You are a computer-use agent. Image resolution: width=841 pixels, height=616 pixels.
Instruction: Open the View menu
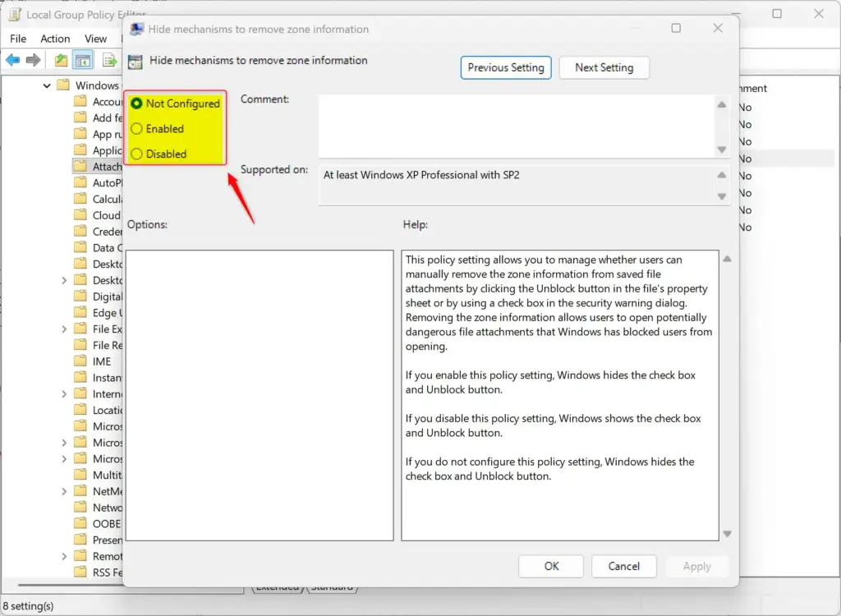pyautogui.click(x=95, y=39)
